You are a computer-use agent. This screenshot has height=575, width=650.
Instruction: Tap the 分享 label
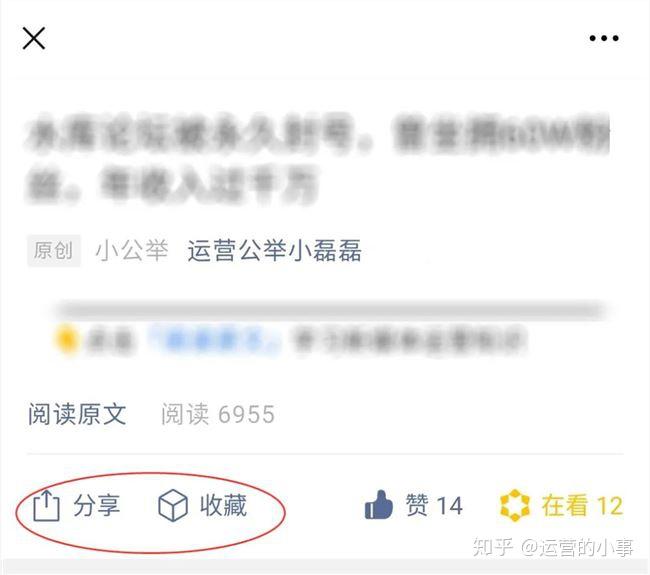[97, 506]
